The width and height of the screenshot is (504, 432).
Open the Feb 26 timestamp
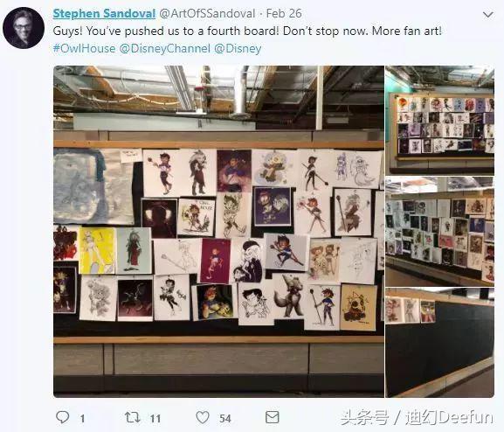[284, 13]
